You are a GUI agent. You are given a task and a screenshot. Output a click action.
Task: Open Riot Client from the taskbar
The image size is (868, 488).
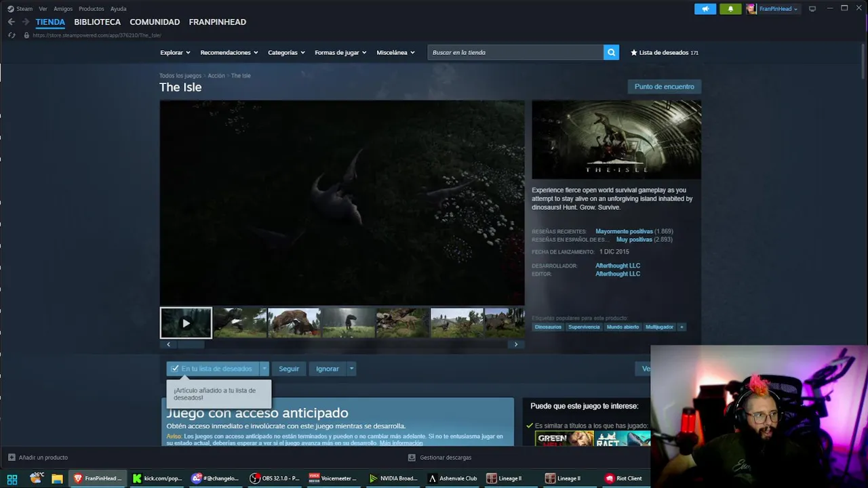pyautogui.click(x=624, y=479)
